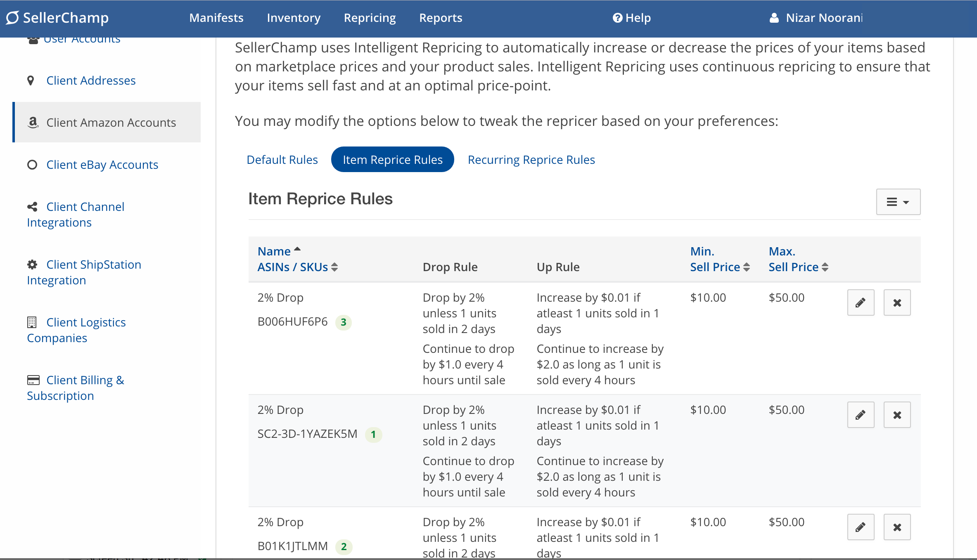The image size is (977, 560).
Task: Remove the SC2-3D-1YAZEK5M rule with X
Action: pos(897,415)
